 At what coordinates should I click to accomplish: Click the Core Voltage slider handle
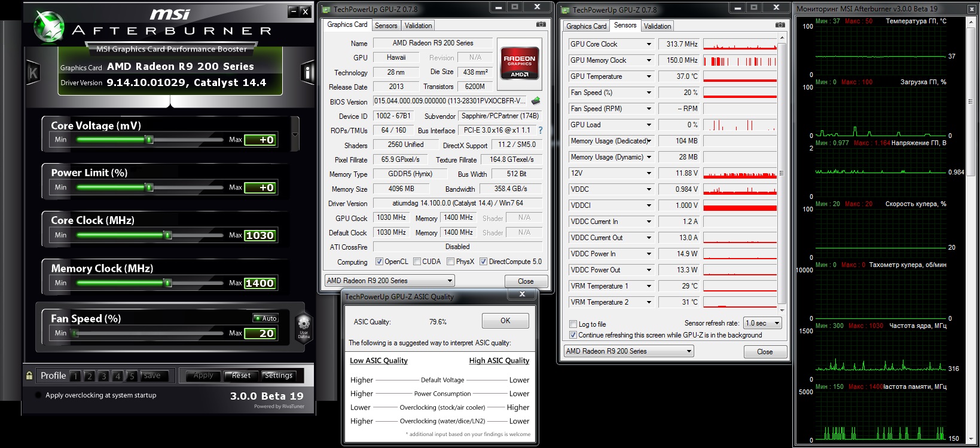pos(149,140)
